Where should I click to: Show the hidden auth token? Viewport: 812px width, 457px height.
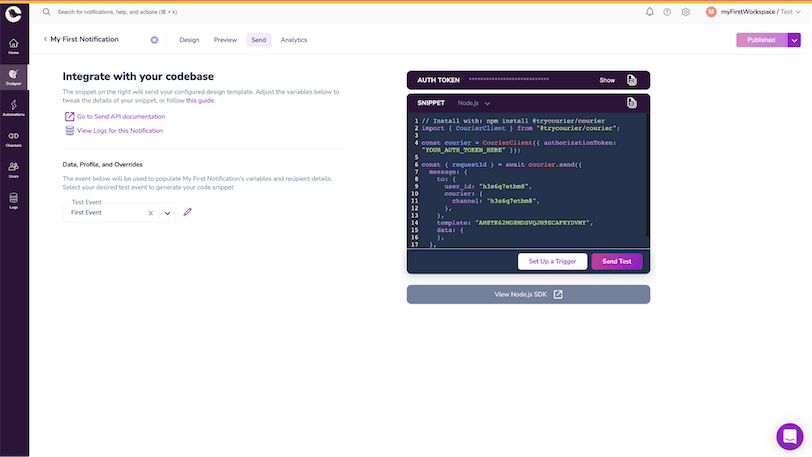607,80
